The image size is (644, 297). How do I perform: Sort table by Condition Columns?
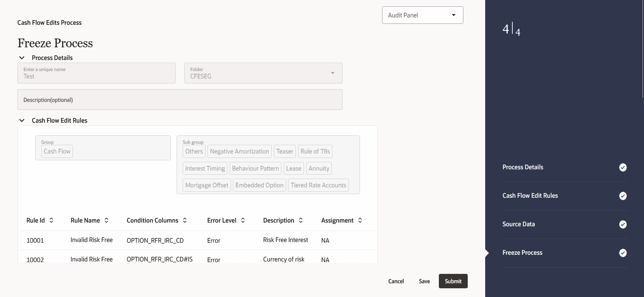coord(185,220)
